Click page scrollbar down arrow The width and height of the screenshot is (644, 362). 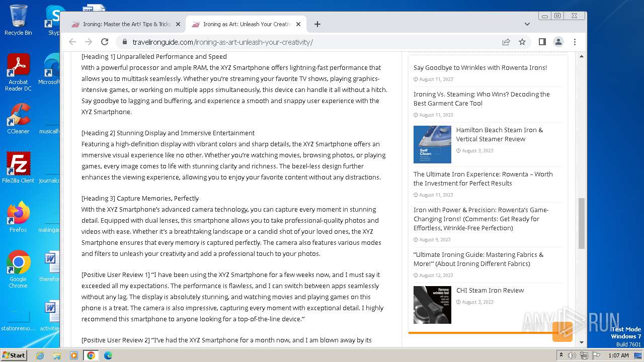(582, 342)
